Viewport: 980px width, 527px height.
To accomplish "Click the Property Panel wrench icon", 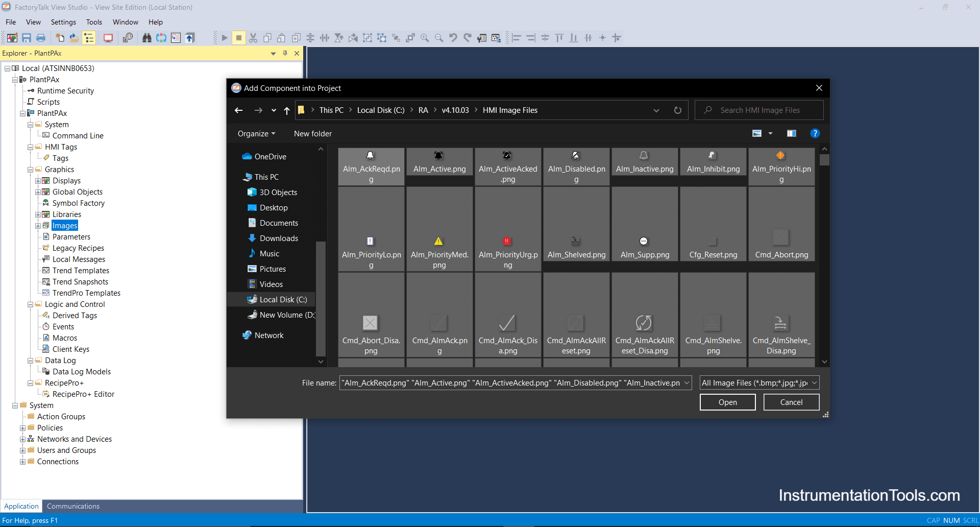I will pos(482,38).
